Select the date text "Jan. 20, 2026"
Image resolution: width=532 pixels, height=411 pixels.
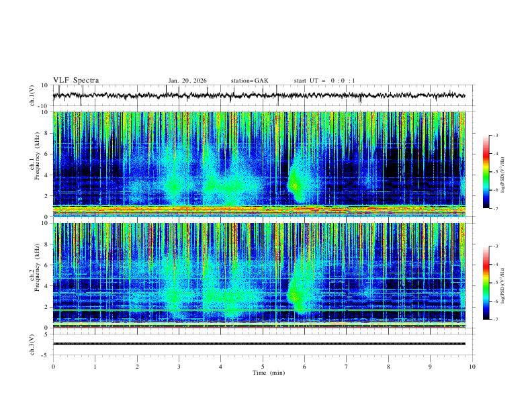[x=187, y=81]
